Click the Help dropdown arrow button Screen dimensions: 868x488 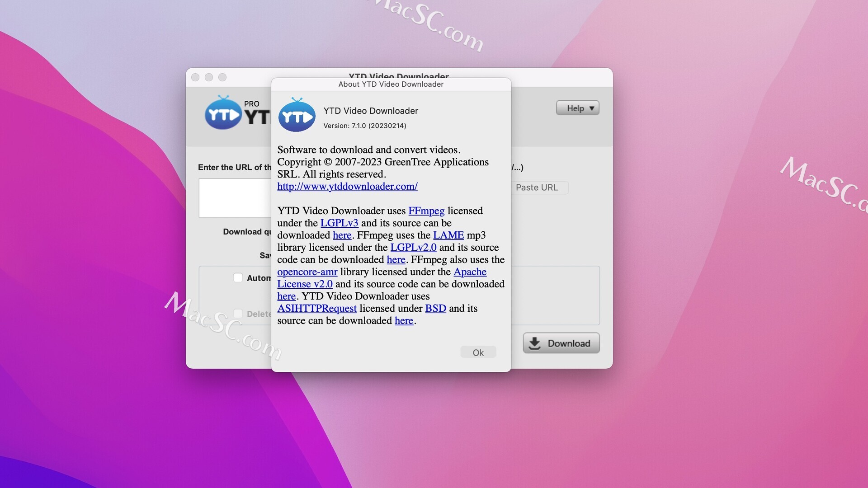(x=591, y=108)
